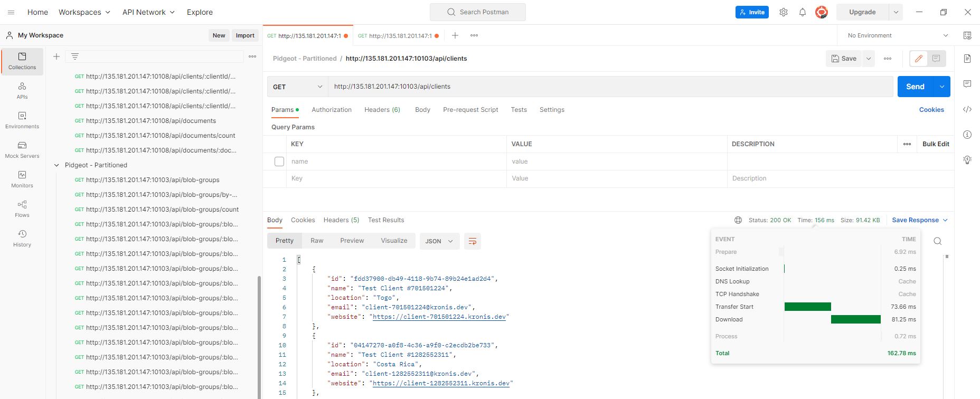
Task: Open the Upgrade options arrow
Action: pyautogui.click(x=896, y=12)
